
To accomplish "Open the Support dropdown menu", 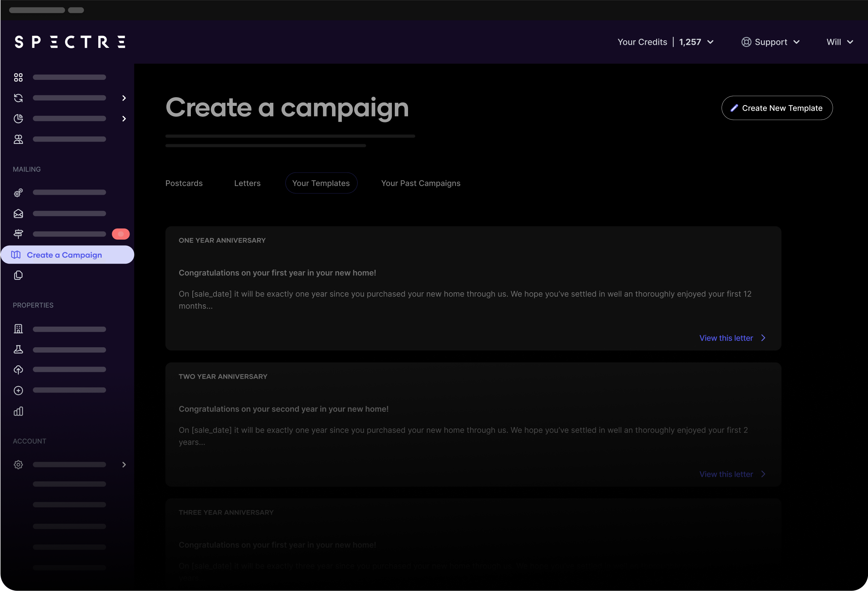I will (x=771, y=42).
